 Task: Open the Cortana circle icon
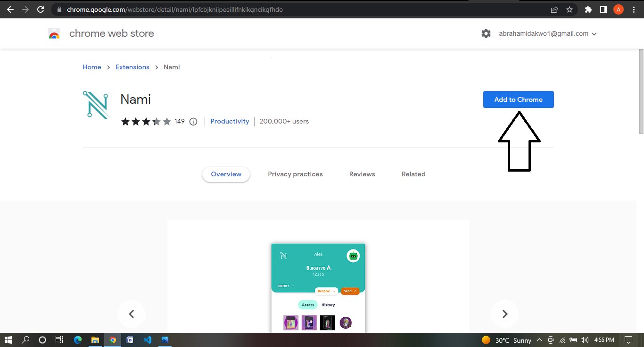click(42, 340)
